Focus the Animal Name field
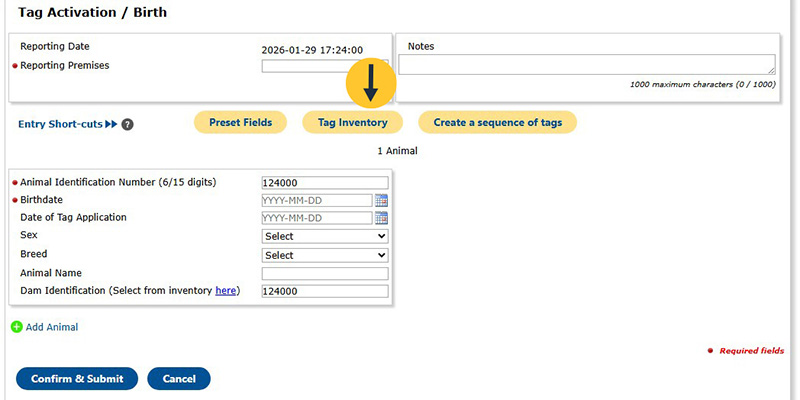This screenshot has height=400, width=800. pyautogui.click(x=324, y=273)
